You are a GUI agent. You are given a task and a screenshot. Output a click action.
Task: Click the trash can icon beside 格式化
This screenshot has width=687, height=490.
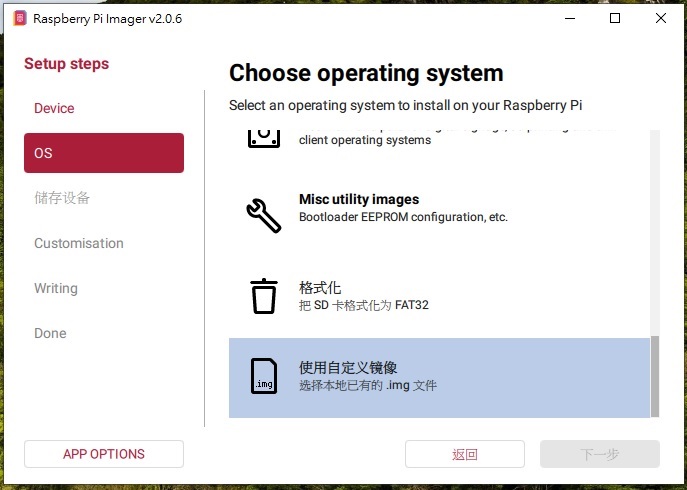click(263, 296)
